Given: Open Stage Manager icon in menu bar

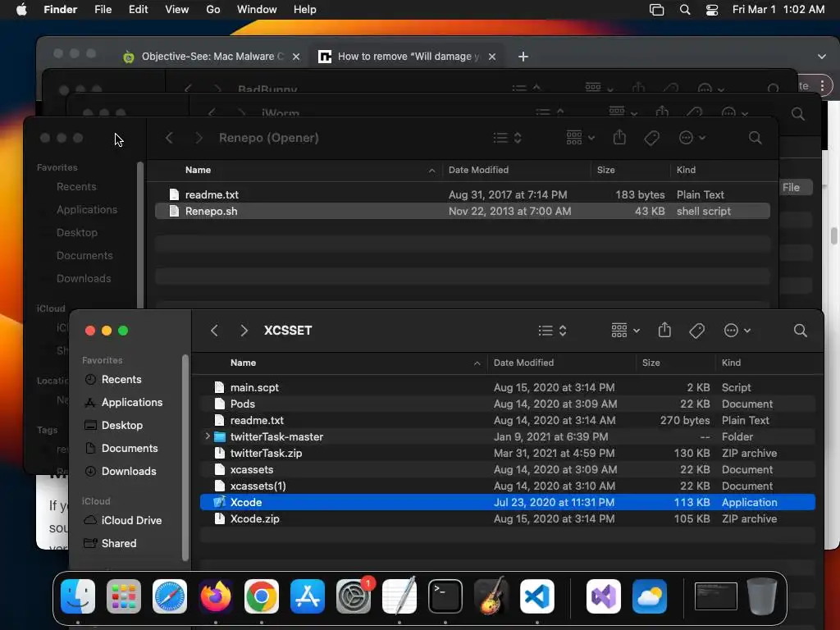Looking at the screenshot, I should click(x=657, y=9).
